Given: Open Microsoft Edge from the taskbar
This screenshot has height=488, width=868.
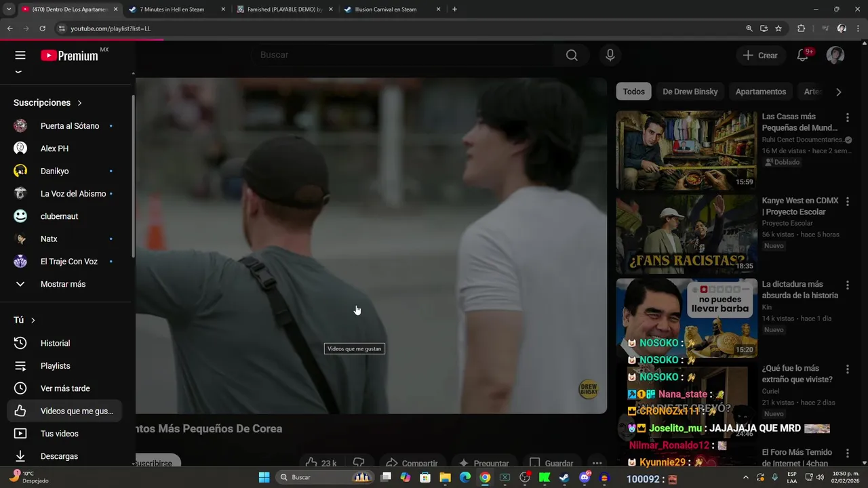Looking at the screenshot, I should pos(465,478).
